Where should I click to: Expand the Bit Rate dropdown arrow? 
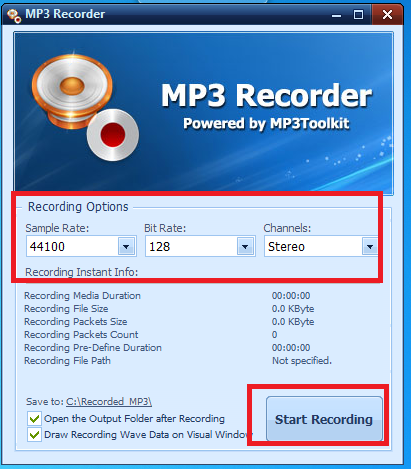click(x=245, y=247)
